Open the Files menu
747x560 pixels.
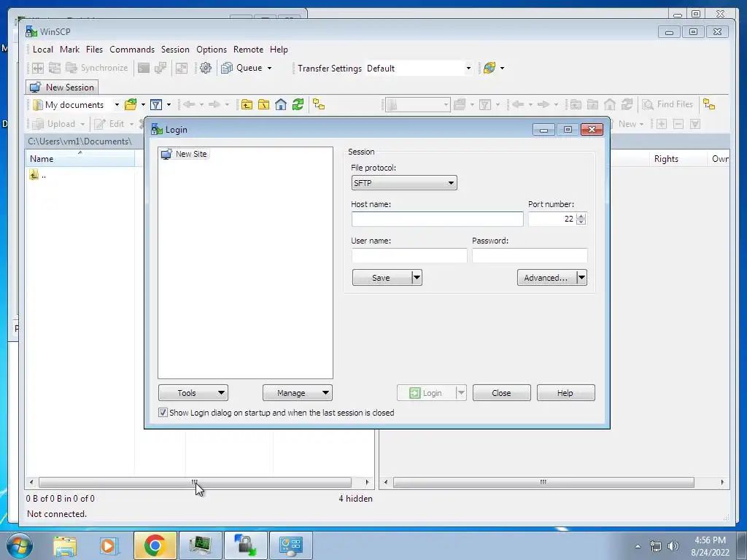click(94, 49)
